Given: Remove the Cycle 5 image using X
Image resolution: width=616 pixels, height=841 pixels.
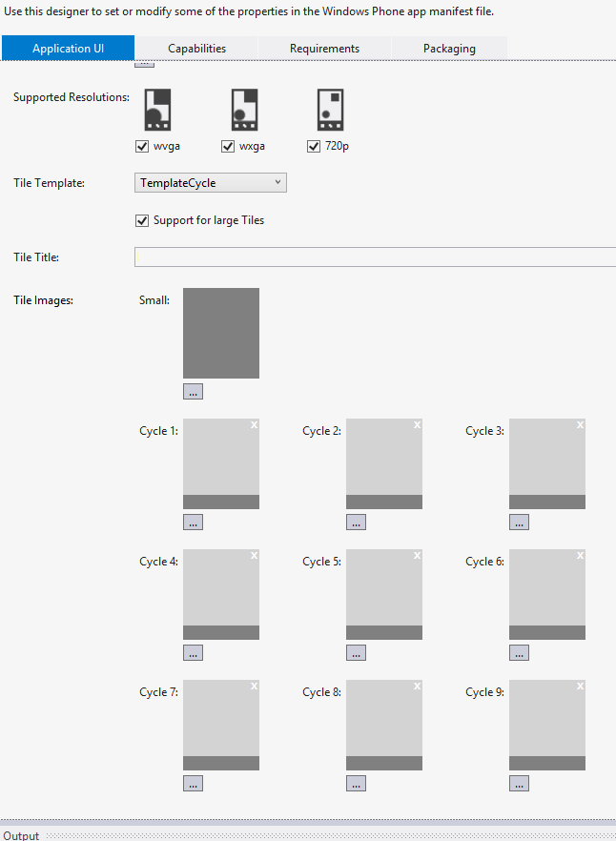Looking at the screenshot, I should coord(417,555).
